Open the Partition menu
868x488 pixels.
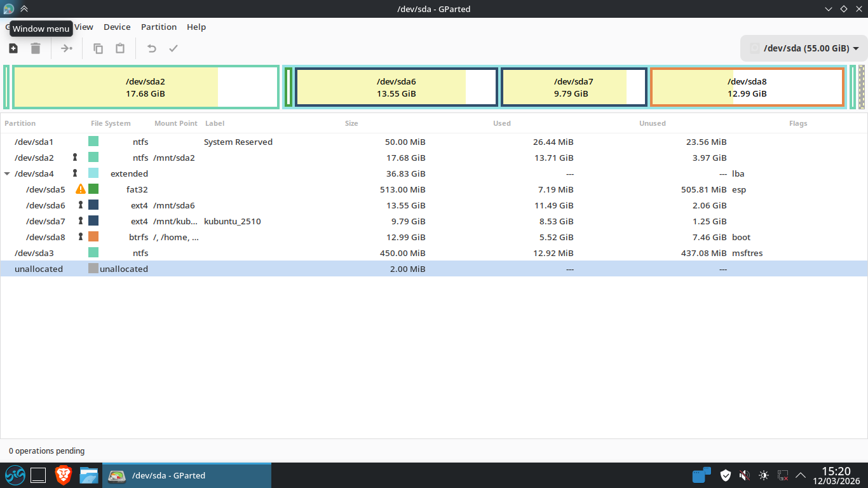[x=159, y=27]
